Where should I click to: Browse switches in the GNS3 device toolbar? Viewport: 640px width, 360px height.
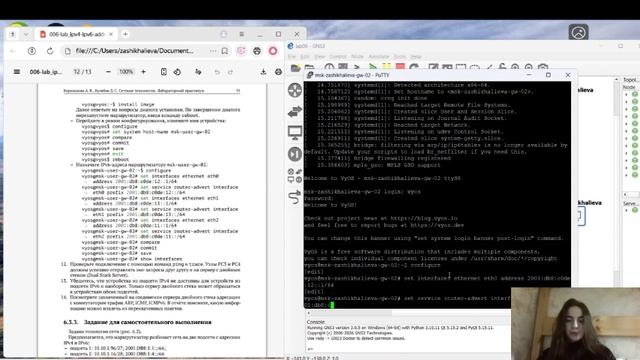[295, 111]
